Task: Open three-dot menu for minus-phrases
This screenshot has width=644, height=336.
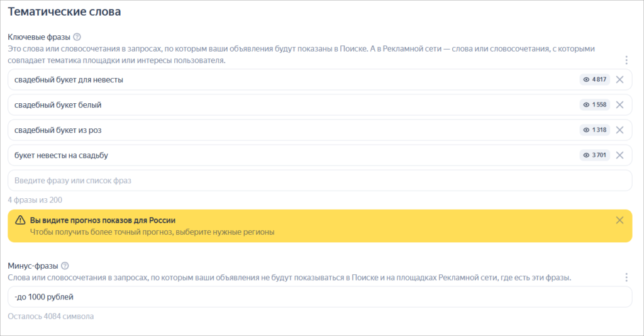Action: pos(626,277)
